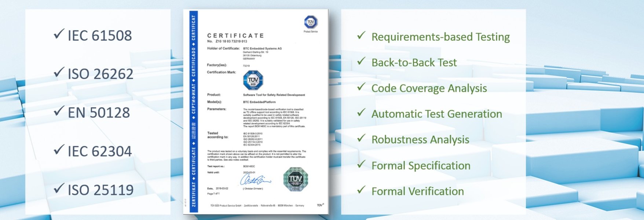Click the Formal Specification item

click(421, 166)
